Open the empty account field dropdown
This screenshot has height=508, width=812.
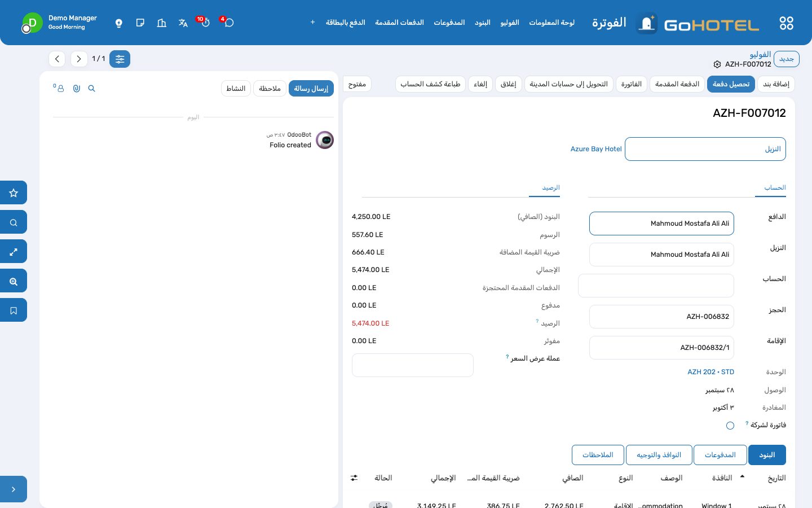tap(656, 286)
